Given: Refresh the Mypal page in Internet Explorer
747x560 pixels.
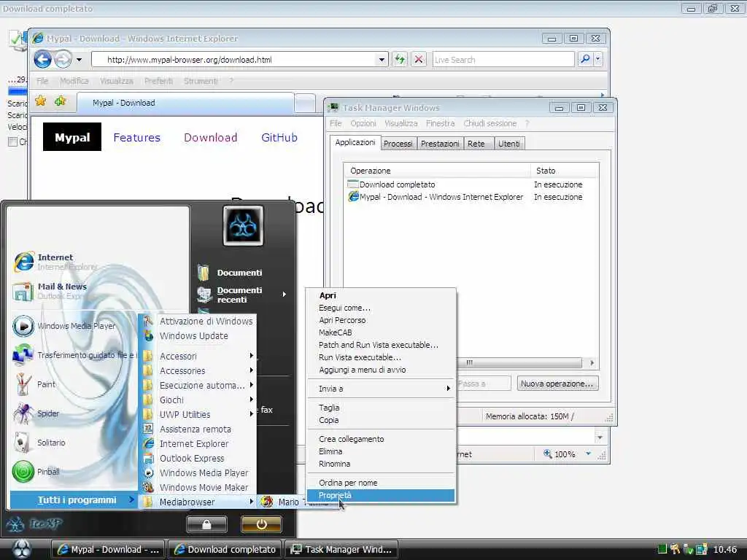Looking at the screenshot, I should click(399, 60).
